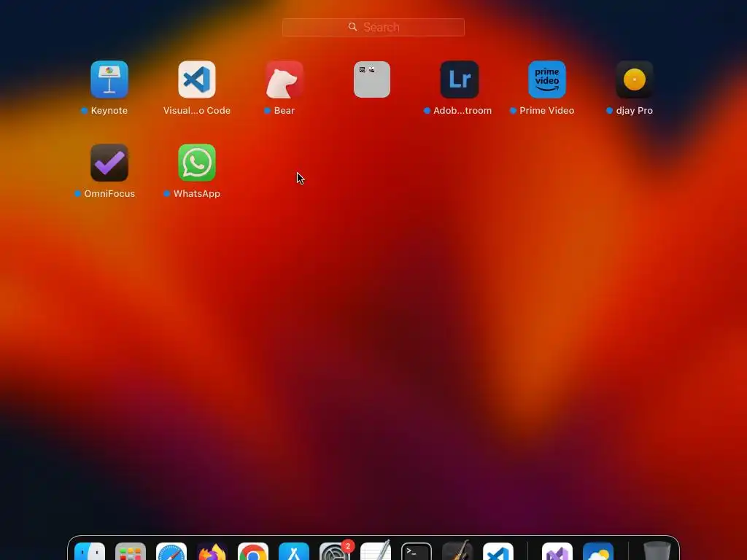Open the Bear notes app
Viewport: 747px width, 560px height.
(285, 79)
